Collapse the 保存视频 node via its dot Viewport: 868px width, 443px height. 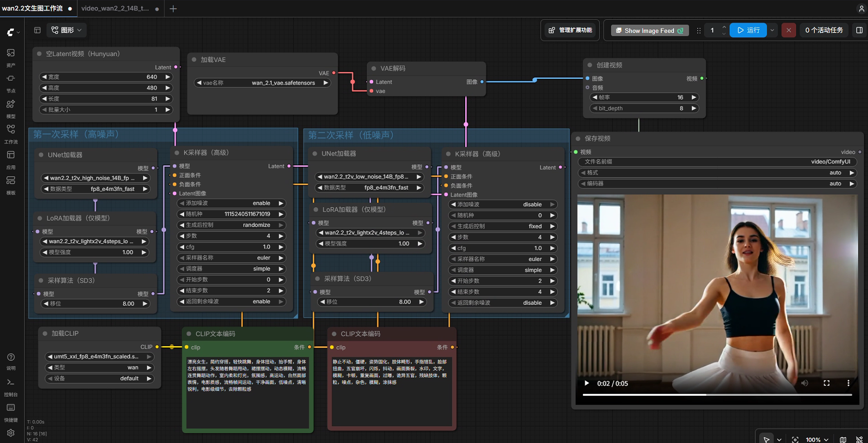pos(578,138)
